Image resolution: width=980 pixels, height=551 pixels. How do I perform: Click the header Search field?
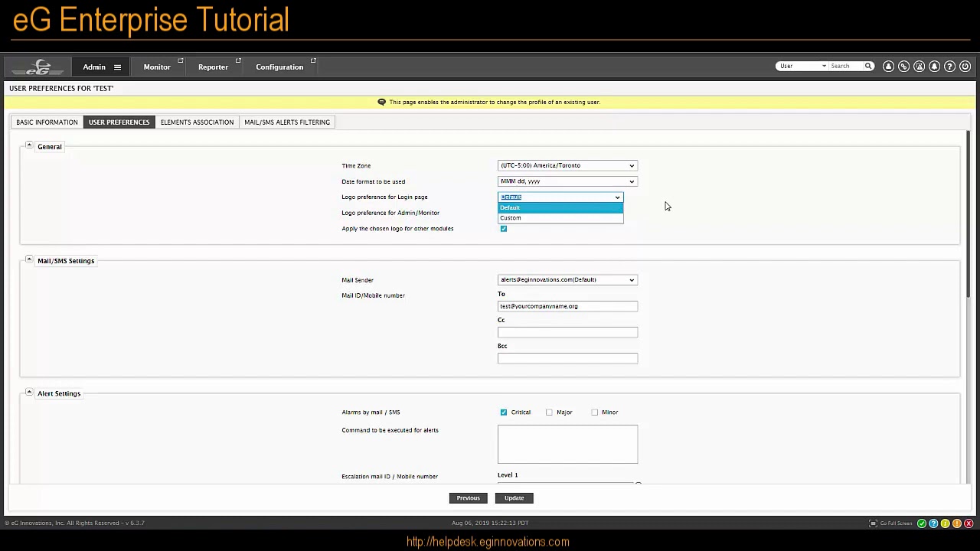846,67
